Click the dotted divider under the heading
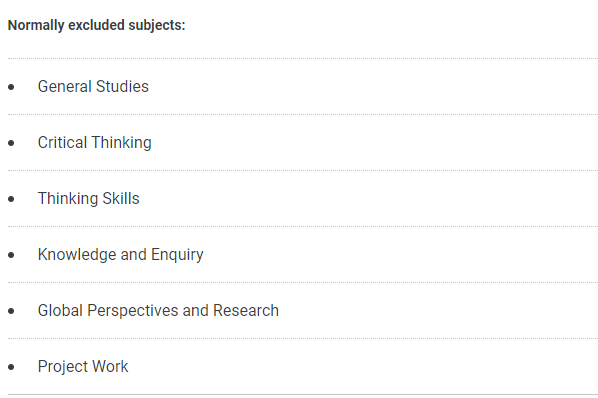This screenshot has width=598, height=398. [303, 58]
